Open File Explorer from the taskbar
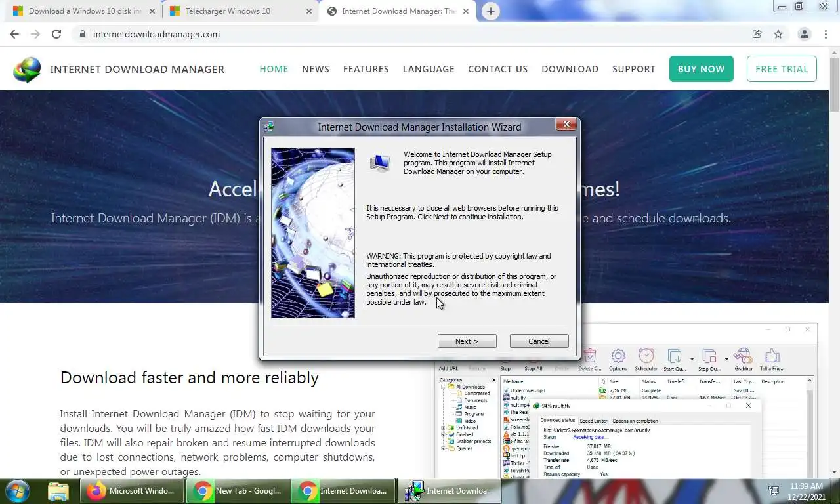This screenshot has width=840, height=504. pyautogui.click(x=58, y=491)
